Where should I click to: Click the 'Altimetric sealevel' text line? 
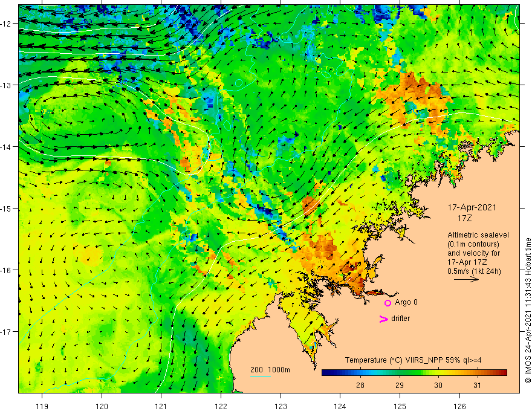(478, 235)
